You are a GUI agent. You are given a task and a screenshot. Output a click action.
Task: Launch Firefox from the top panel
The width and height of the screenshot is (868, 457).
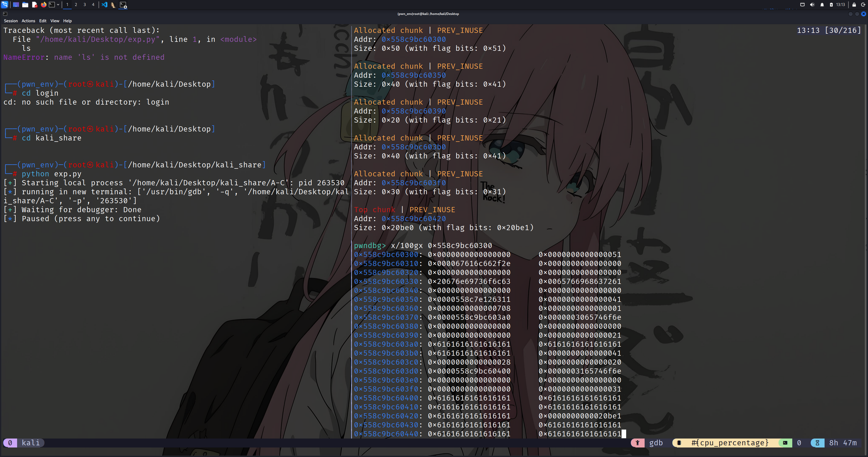pos(43,5)
